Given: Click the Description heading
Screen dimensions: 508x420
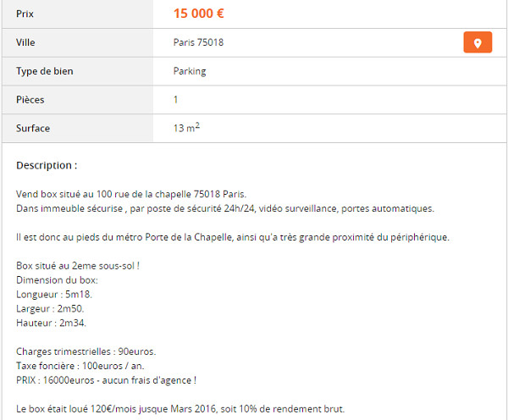Looking at the screenshot, I should 47,165.
